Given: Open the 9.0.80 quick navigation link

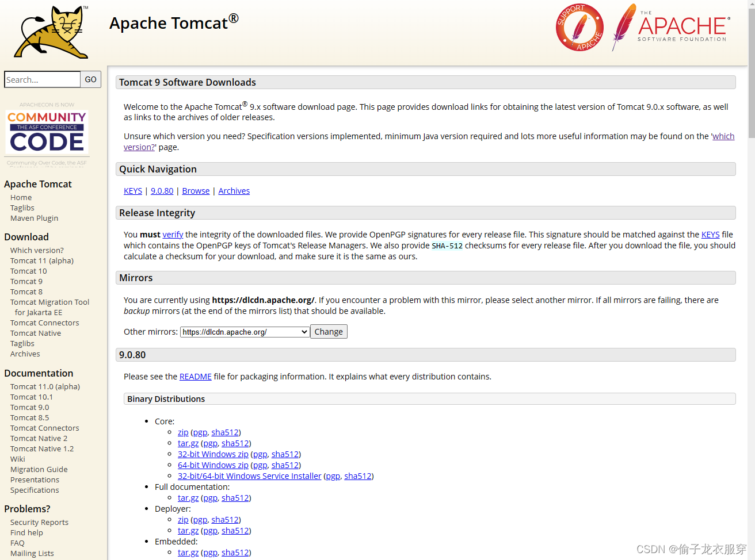Looking at the screenshot, I should [x=162, y=190].
